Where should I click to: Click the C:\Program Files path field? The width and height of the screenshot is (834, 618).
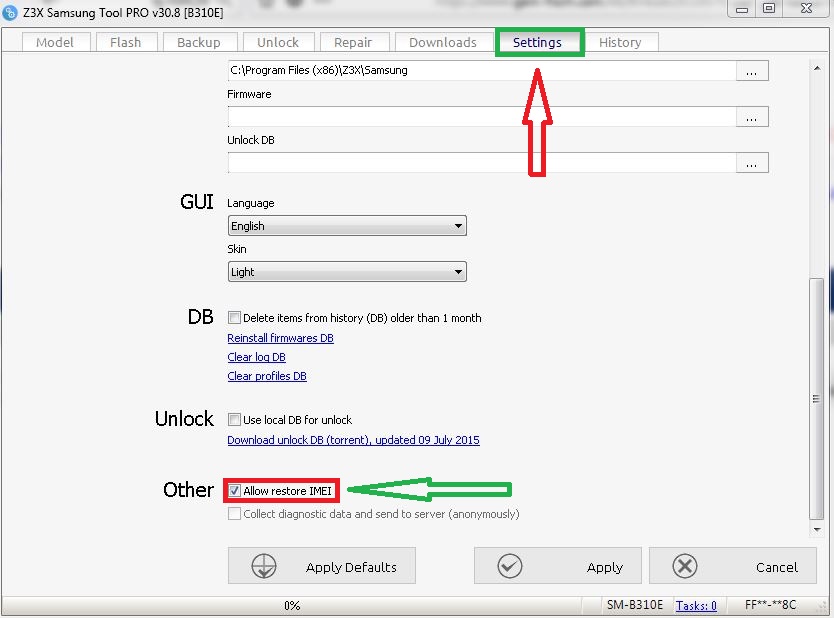click(482, 71)
